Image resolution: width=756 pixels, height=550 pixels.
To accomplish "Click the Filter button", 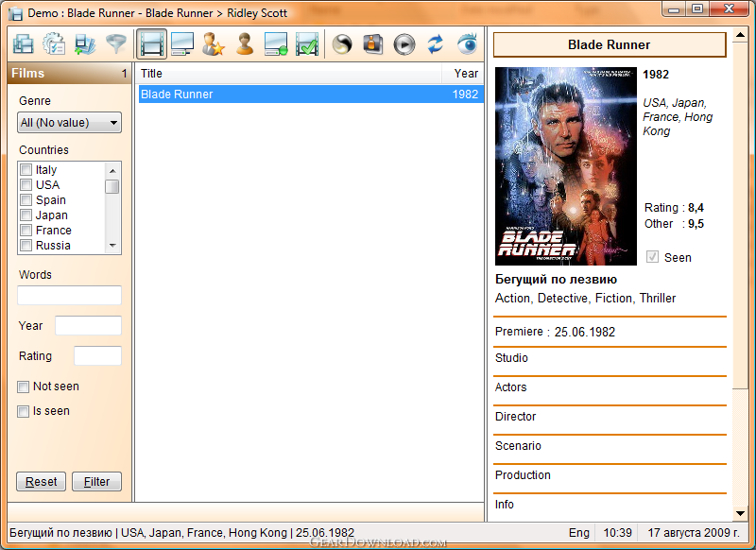I will (x=96, y=482).
